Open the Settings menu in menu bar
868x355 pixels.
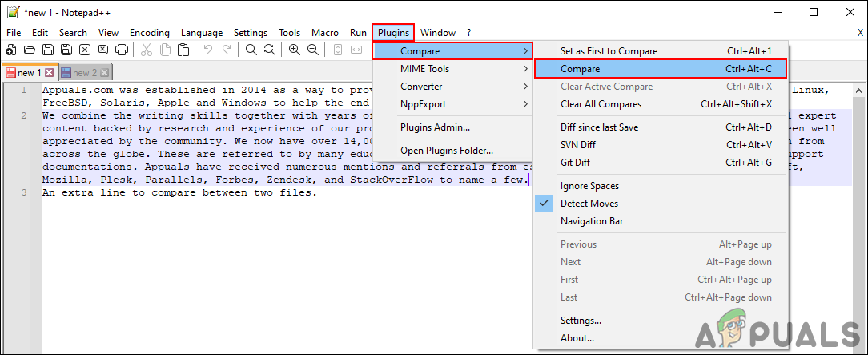250,33
